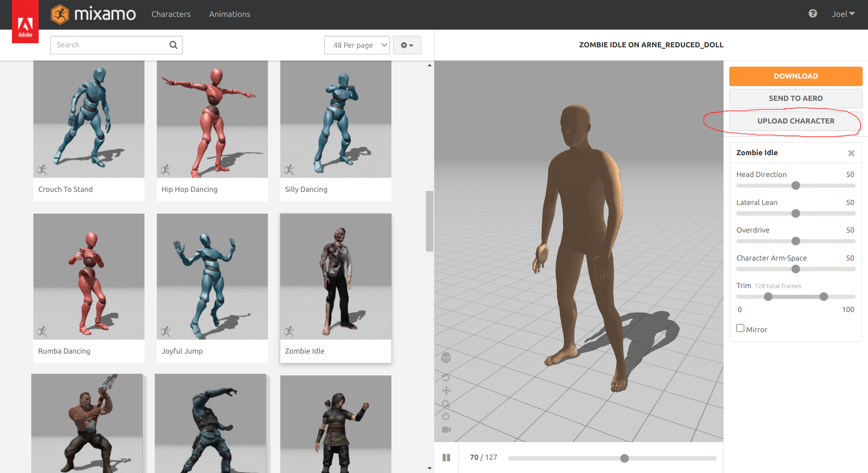The image size is (868, 473).
Task: Click the zoom magnifier viewport icon
Action: point(446,403)
